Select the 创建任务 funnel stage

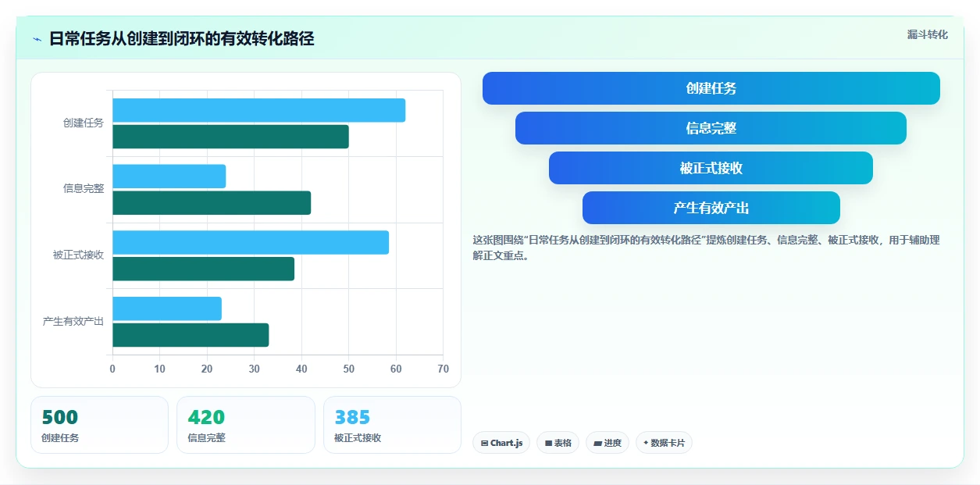711,88
